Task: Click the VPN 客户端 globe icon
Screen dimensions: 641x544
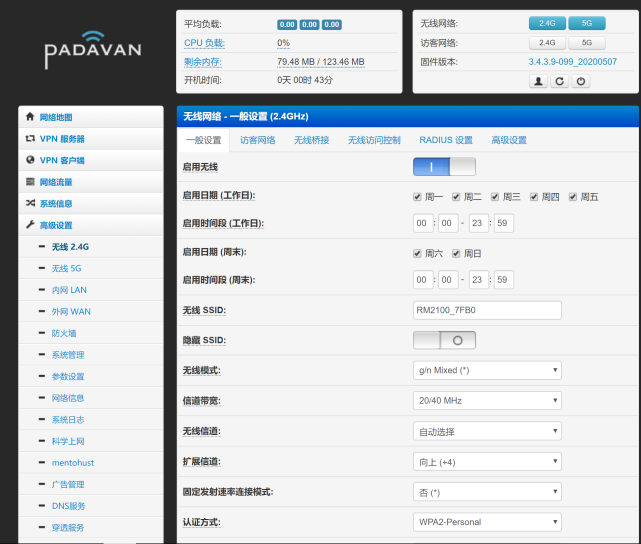Action: tap(30, 160)
